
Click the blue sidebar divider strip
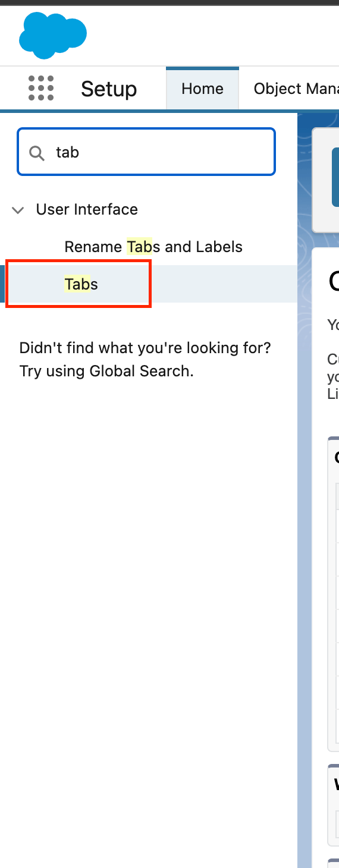[305, 489]
